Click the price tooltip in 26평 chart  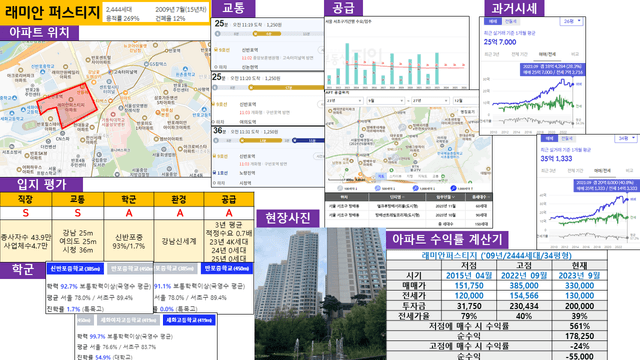[553, 69]
